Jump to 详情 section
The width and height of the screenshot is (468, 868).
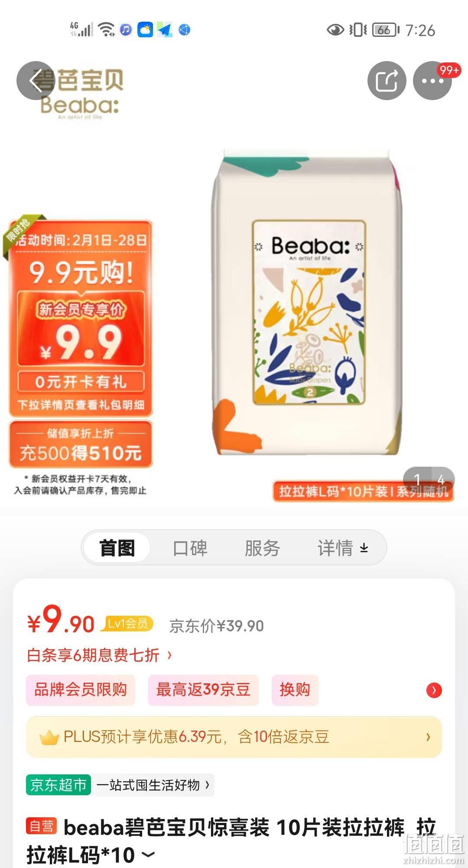pos(343,548)
